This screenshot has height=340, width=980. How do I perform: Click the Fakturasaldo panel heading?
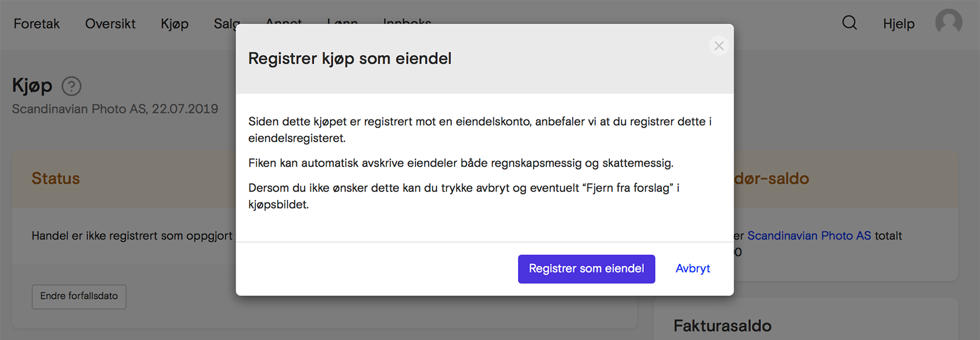click(x=722, y=326)
